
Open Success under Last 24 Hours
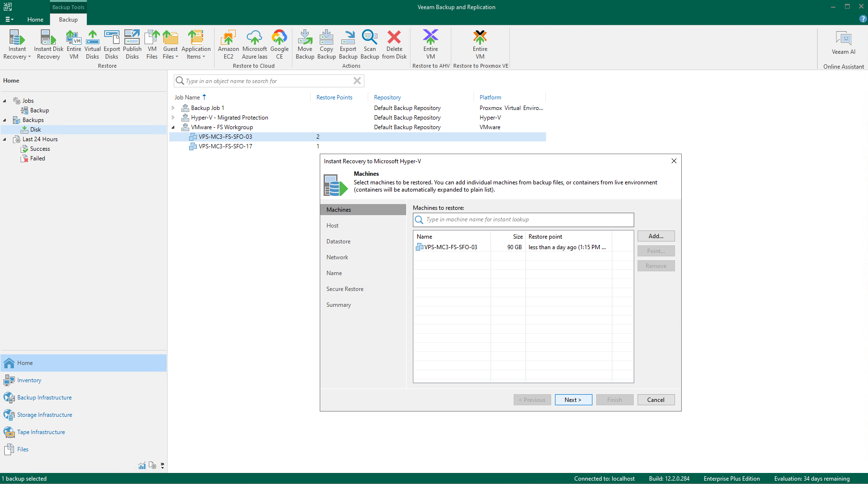pos(40,149)
